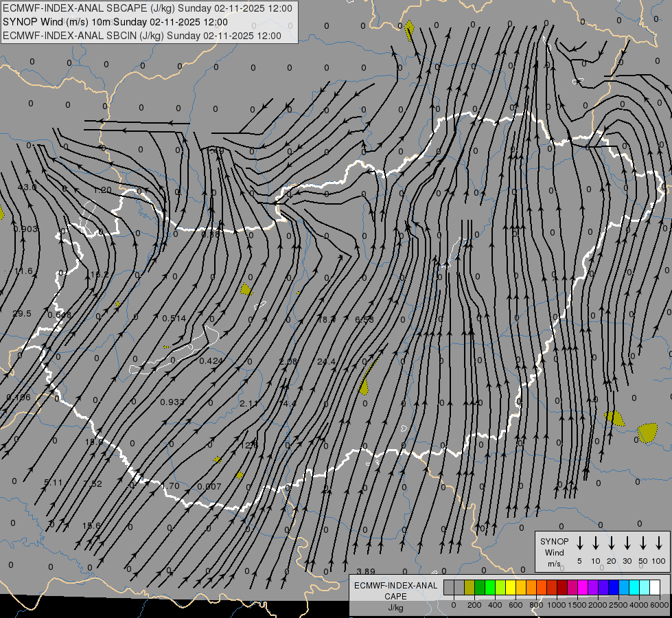Click the legend scale value '1500'
This screenshot has height=618, width=672.
[x=577, y=605]
